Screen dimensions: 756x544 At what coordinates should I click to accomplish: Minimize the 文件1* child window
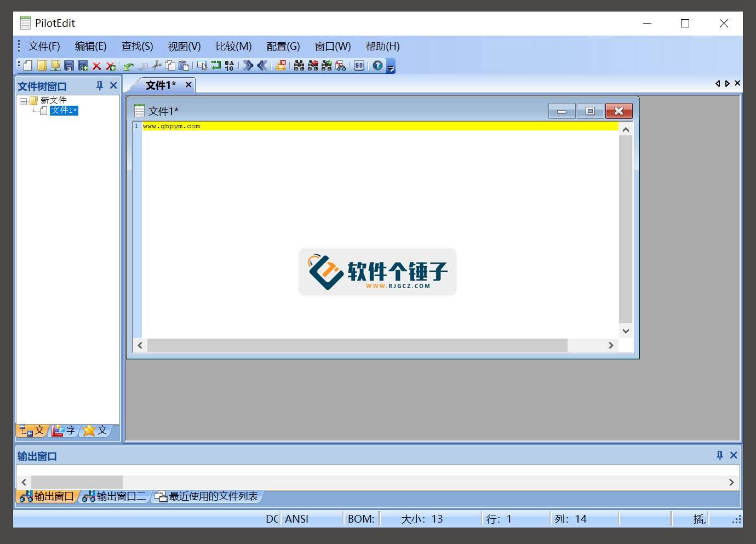click(x=562, y=111)
